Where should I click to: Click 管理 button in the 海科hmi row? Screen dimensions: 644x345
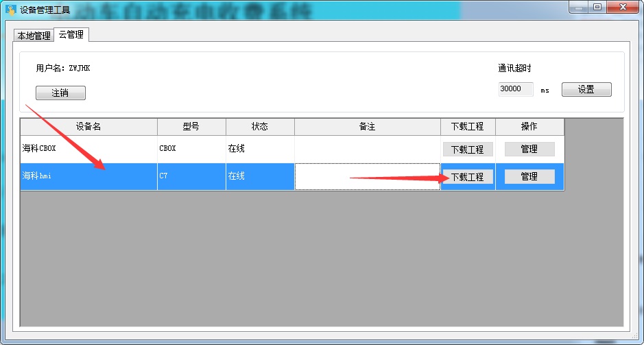pyautogui.click(x=529, y=176)
